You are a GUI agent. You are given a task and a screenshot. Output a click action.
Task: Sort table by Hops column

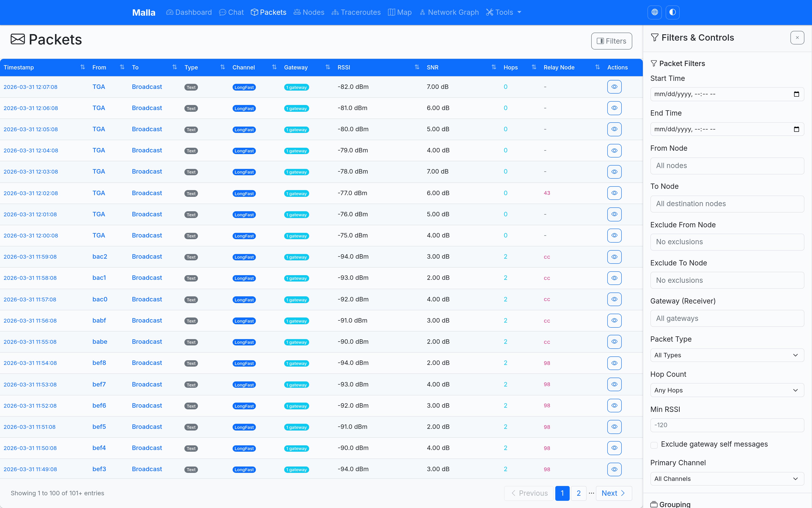520,67
